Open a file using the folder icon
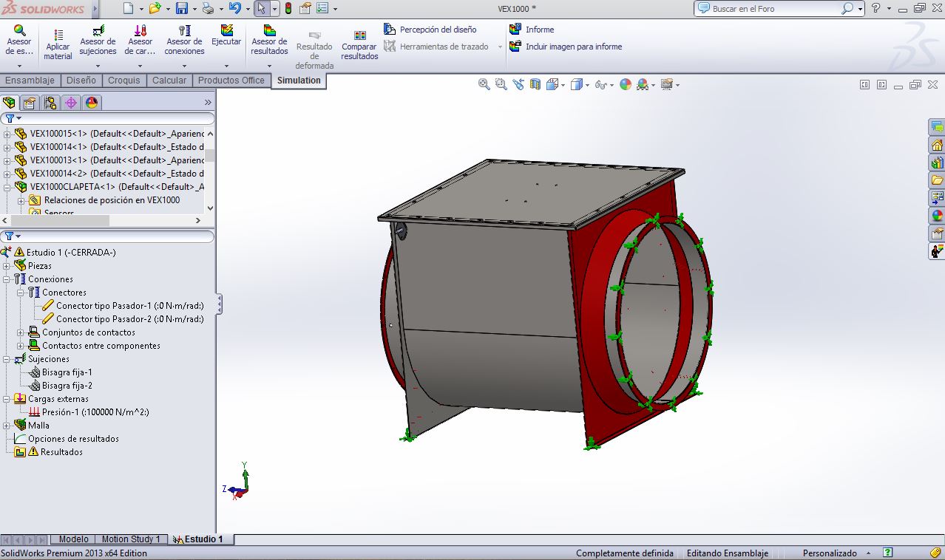 (x=155, y=9)
